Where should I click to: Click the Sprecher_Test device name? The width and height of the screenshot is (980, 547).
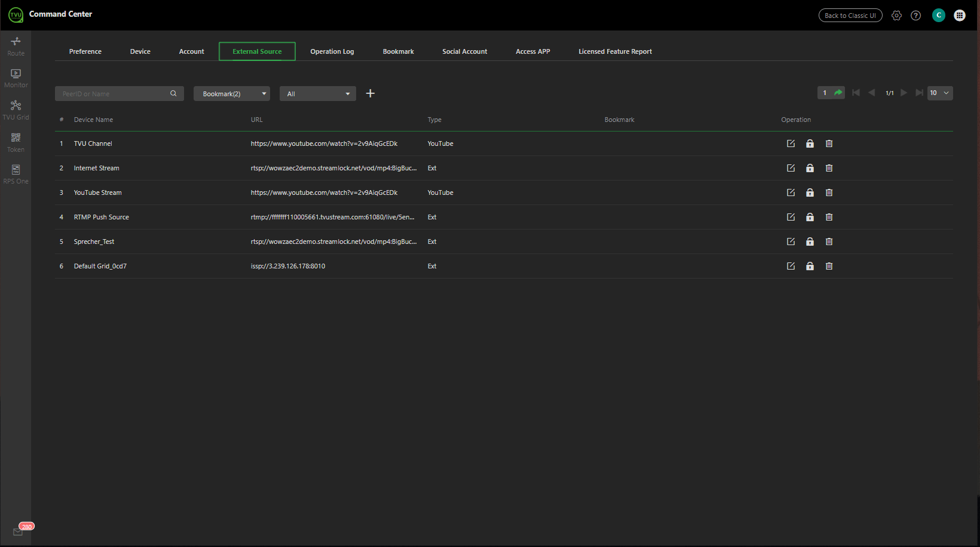[94, 242]
